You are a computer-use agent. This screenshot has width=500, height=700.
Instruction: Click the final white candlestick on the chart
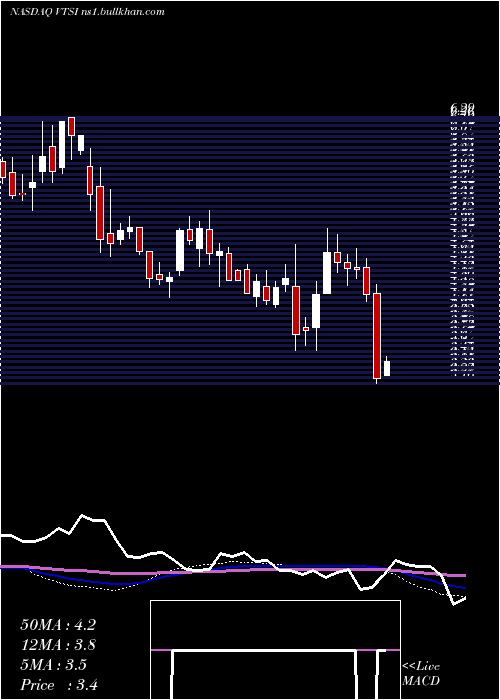point(387,366)
